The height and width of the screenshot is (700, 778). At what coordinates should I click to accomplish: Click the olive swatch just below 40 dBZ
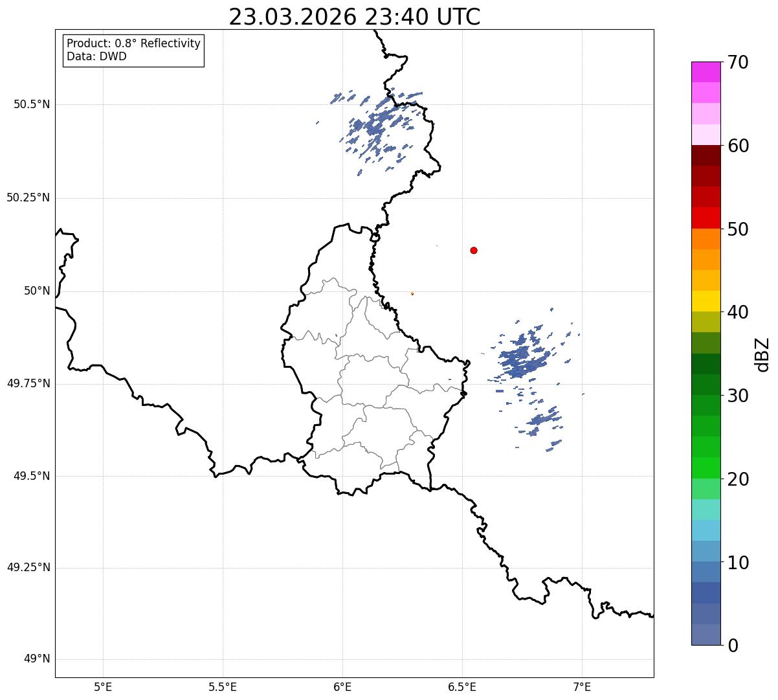(706, 322)
